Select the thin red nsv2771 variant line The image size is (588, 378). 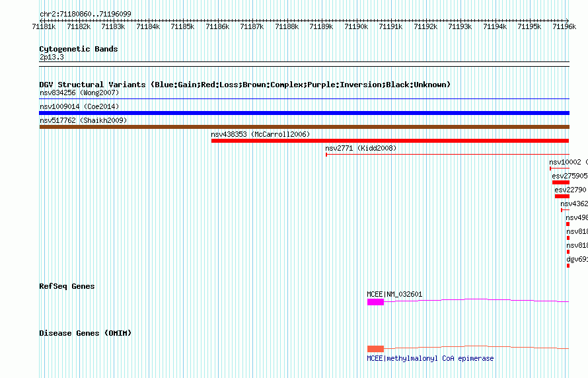coord(447,155)
